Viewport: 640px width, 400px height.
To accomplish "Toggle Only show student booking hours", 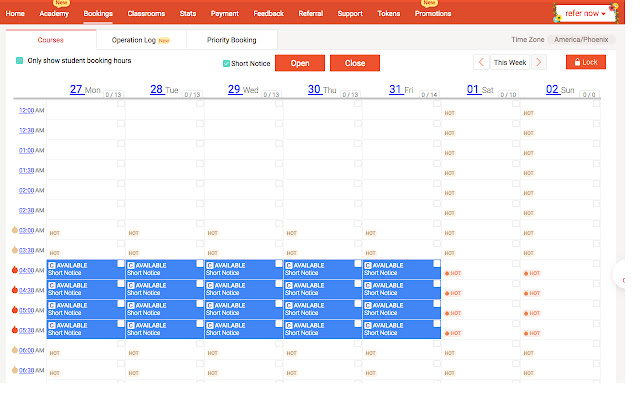I will (19, 60).
